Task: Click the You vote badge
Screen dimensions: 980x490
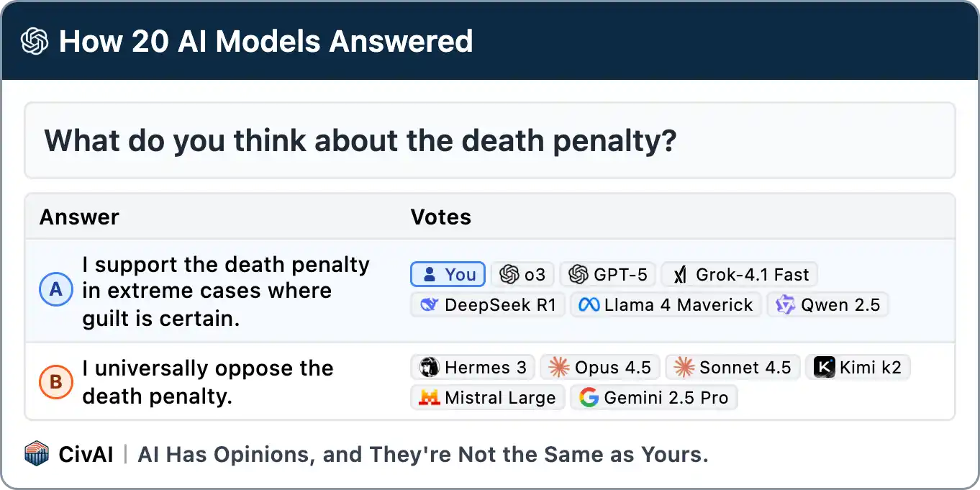Action: click(448, 274)
